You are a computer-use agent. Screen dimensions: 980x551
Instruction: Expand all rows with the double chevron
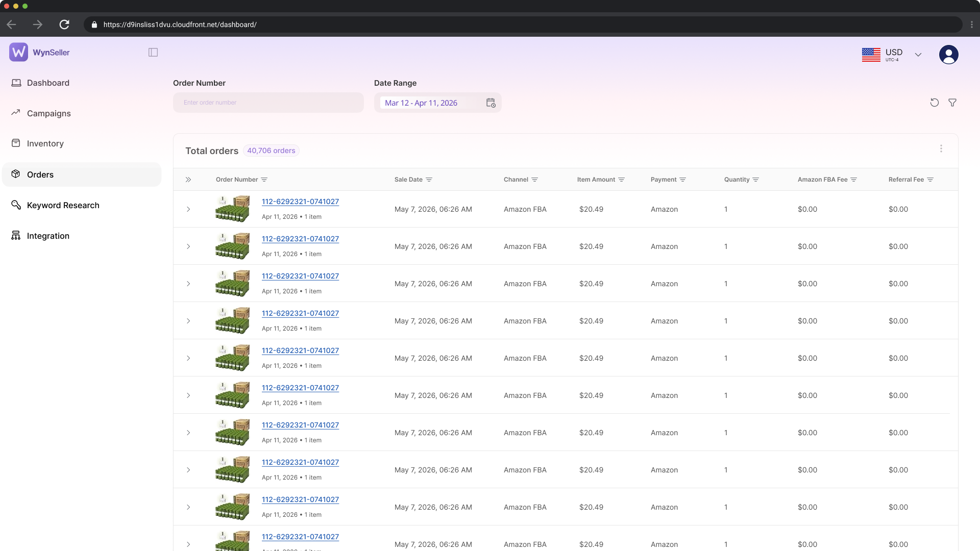pyautogui.click(x=188, y=180)
